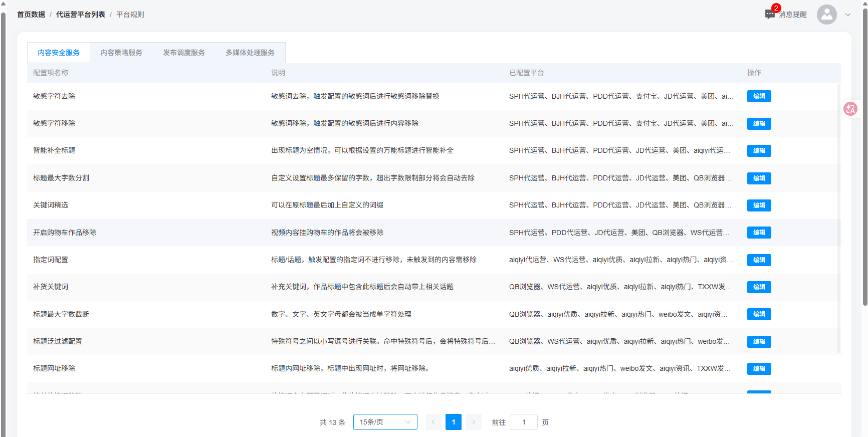Click the 配置项名称 column header
This screenshot has height=437, width=868.
click(51, 73)
